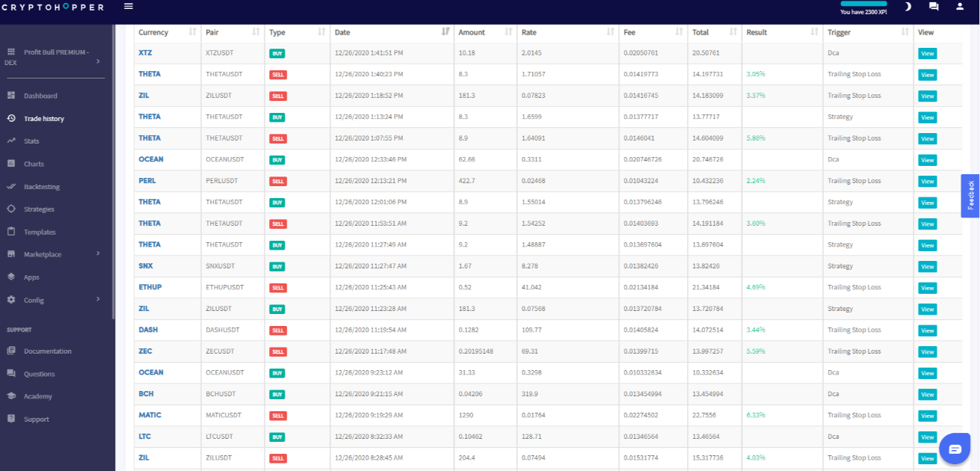Click the Documentation sidebar icon
Screen dimensions: 980x471
click(11, 351)
